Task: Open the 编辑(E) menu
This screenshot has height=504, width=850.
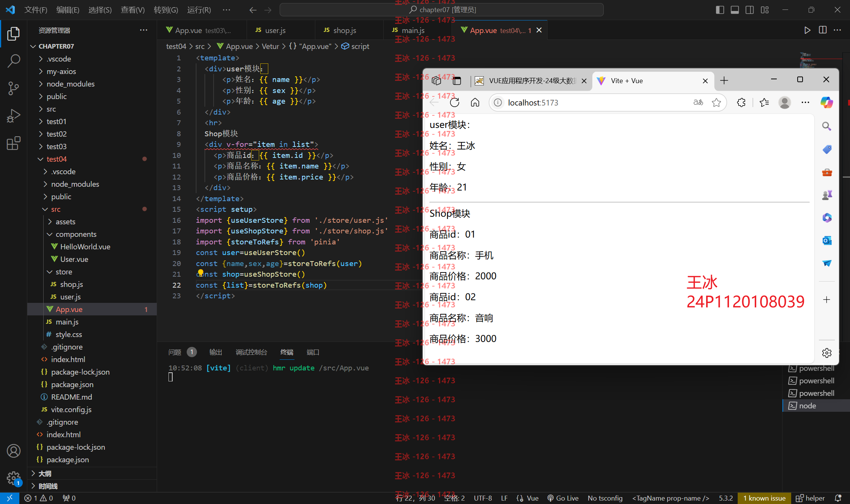Action: pos(68,10)
